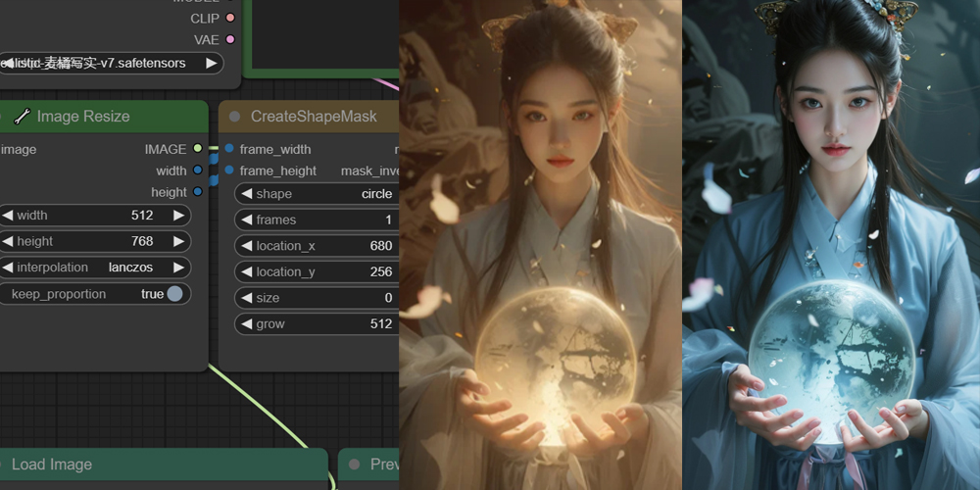
Task: Click the CreateShapeMask node title
Action: click(x=314, y=117)
